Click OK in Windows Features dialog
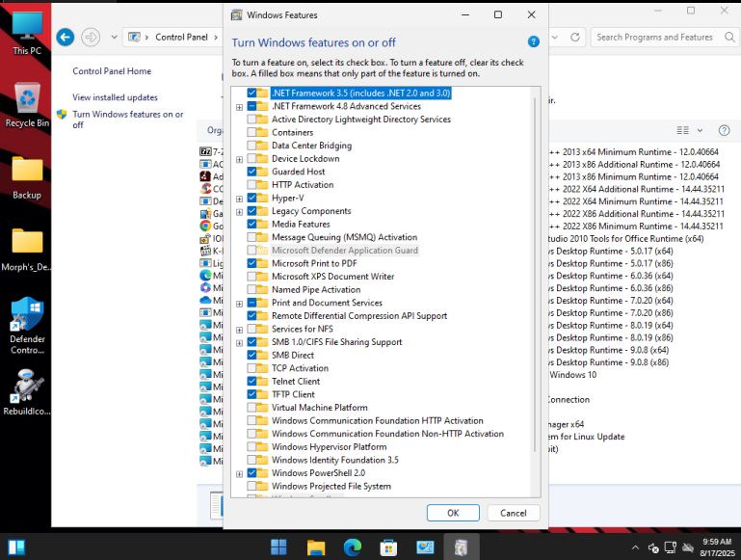Viewport: 741px width, 560px height. [453, 513]
